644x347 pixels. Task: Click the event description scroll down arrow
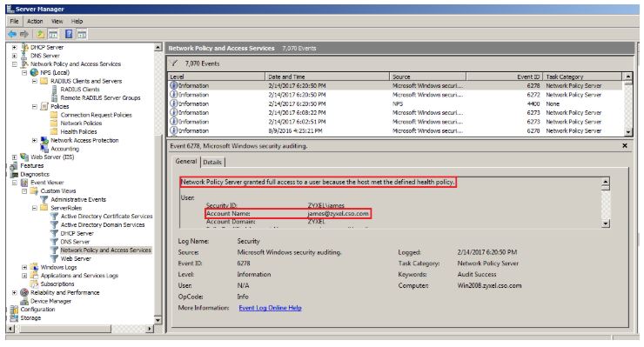pos(606,224)
